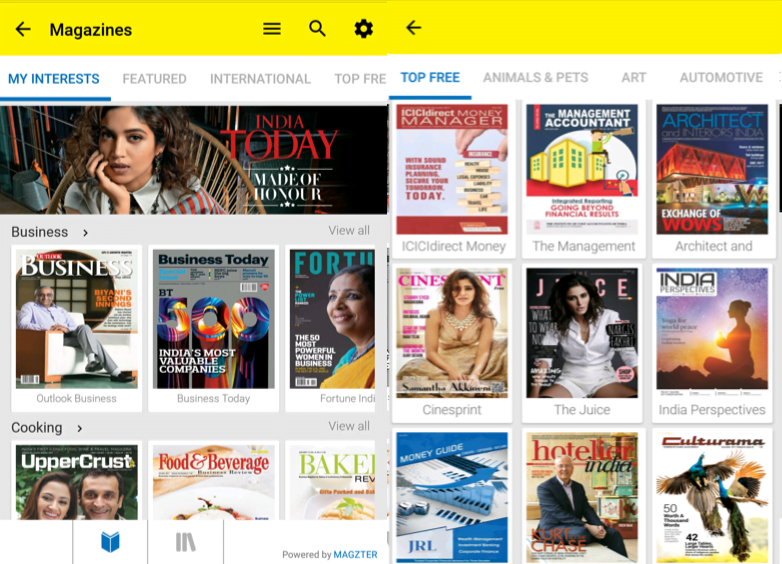Image resolution: width=782 pixels, height=564 pixels.
Task: Open the Cooking section heading
Action: (37, 428)
